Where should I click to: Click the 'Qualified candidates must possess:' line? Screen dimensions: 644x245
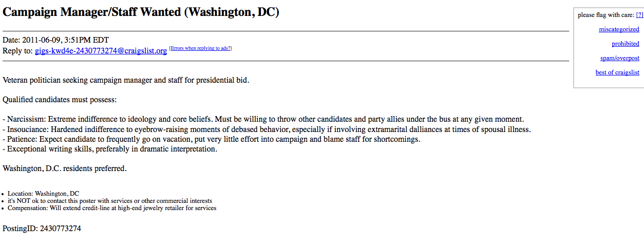pos(60,99)
